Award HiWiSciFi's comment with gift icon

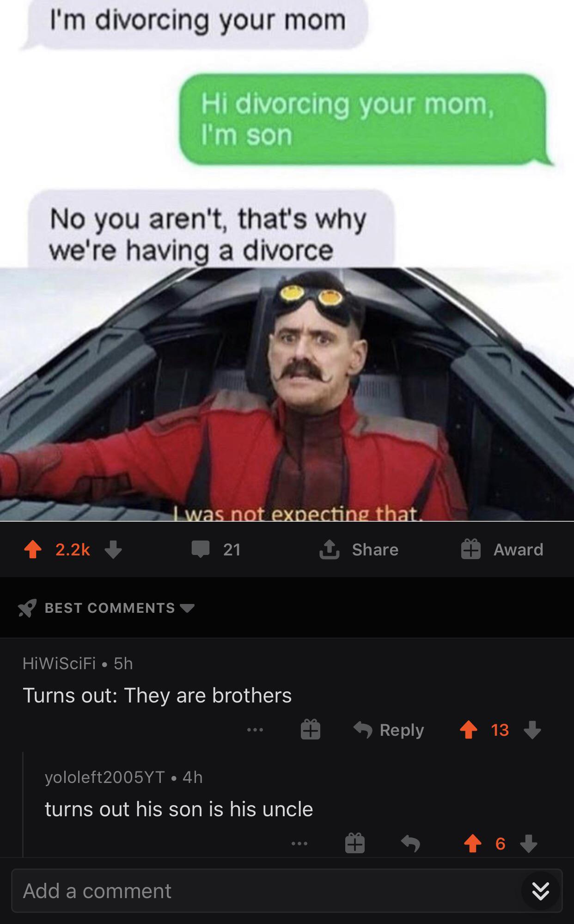pos(311,730)
